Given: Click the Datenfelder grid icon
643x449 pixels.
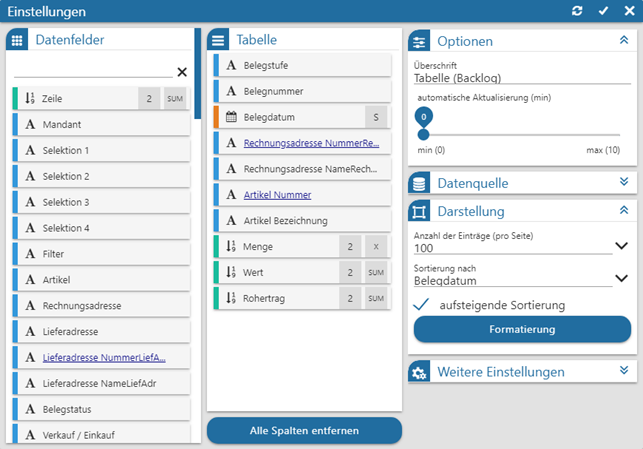Looking at the screenshot, I should (x=17, y=41).
